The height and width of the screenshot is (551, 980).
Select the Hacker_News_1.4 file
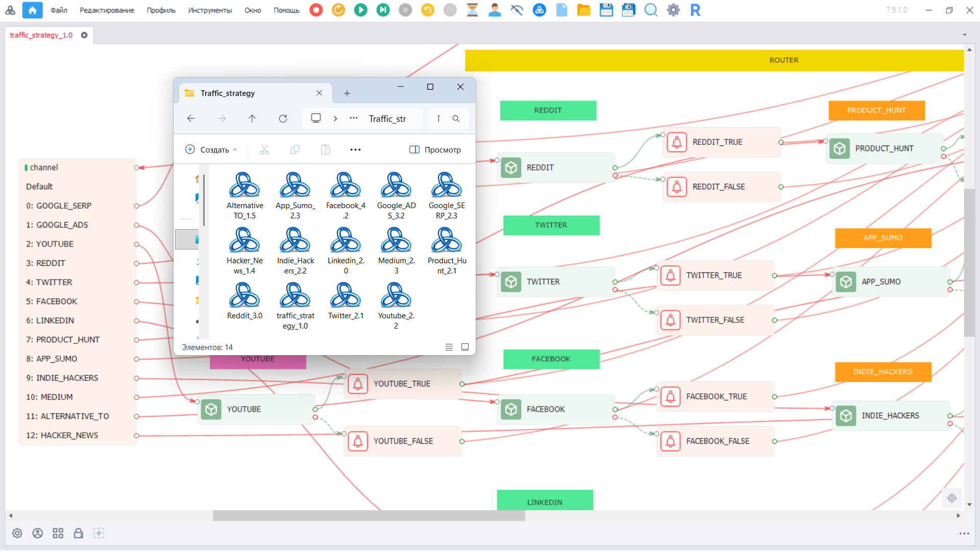tap(245, 251)
